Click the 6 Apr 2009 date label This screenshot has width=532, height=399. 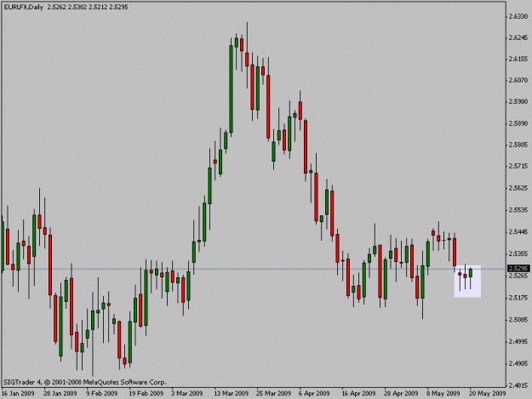point(314,394)
